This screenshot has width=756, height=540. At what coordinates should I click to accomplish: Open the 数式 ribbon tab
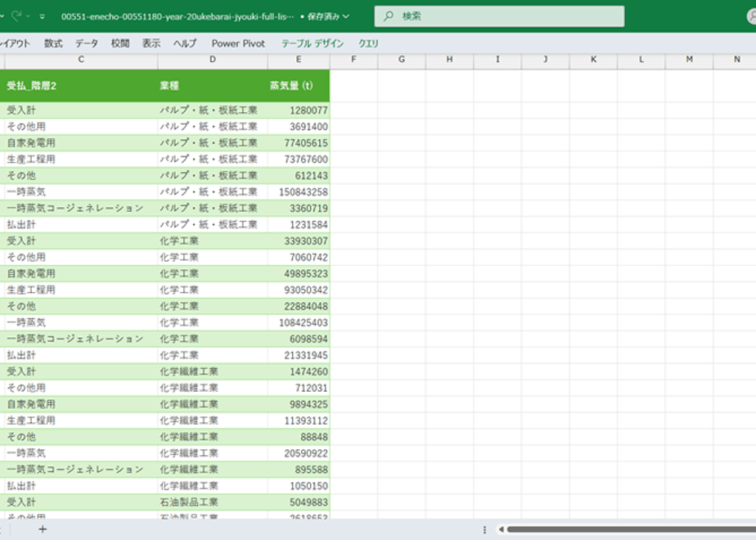pos(53,43)
